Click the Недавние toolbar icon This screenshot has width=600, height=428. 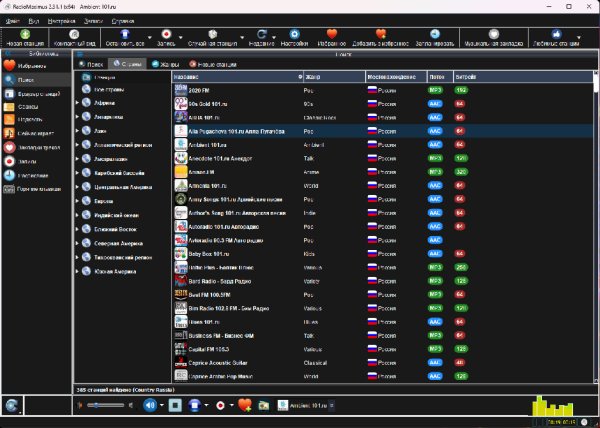(x=261, y=34)
